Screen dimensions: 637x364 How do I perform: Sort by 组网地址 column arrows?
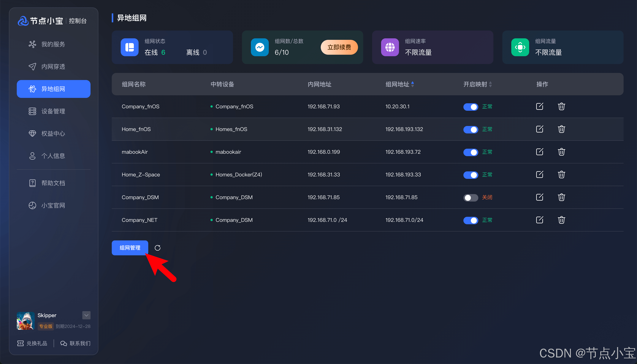[412, 84]
